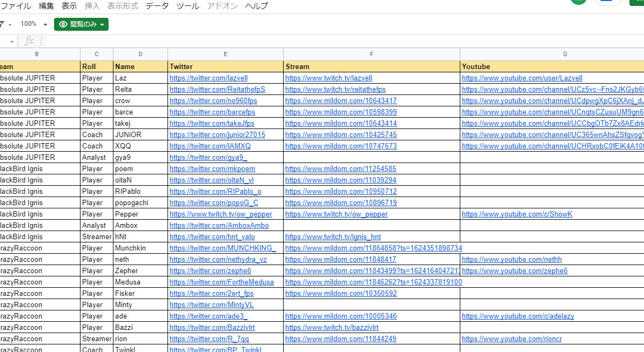
Task: Open the twitch.tv/reitathefps link
Action: click(x=336, y=89)
